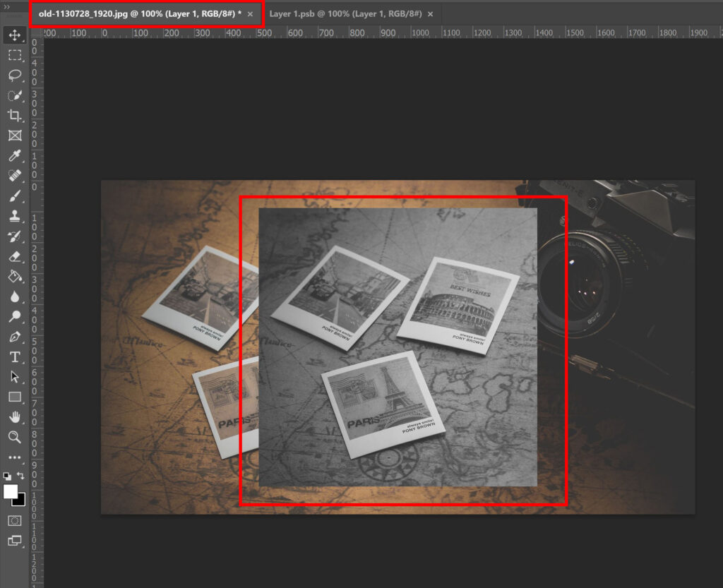
Task: Select the Pen tool
Action: (14, 337)
